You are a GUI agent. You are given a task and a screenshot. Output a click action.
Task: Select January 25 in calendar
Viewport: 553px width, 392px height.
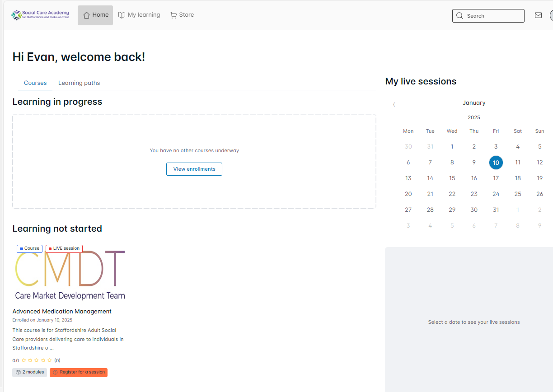518,194
